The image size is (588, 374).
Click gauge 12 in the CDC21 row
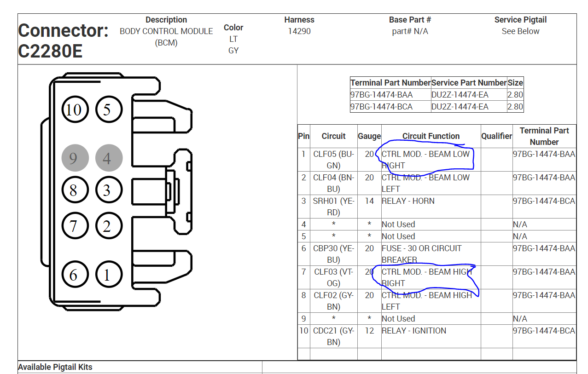tap(369, 331)
